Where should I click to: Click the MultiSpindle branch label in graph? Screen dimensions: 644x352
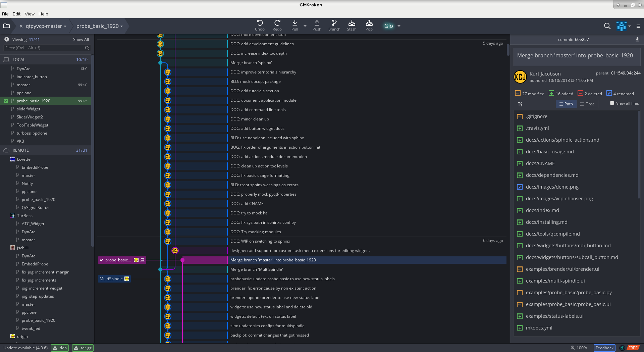114,279
